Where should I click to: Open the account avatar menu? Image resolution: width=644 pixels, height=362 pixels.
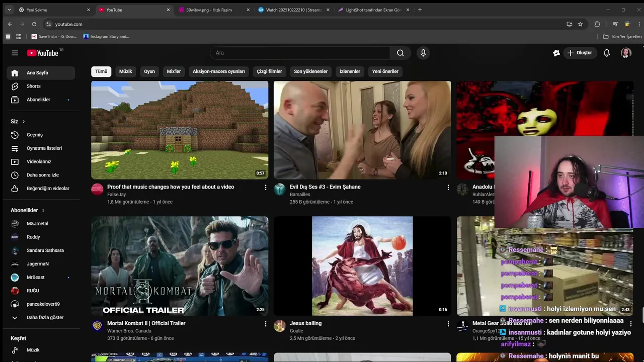tap(626, 53)
